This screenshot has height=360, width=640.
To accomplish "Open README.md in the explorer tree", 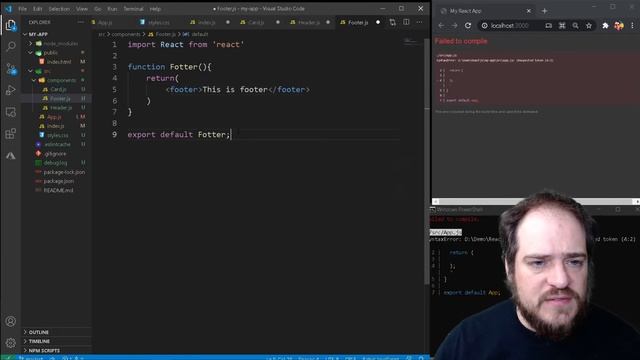I will tap(58, 190).
